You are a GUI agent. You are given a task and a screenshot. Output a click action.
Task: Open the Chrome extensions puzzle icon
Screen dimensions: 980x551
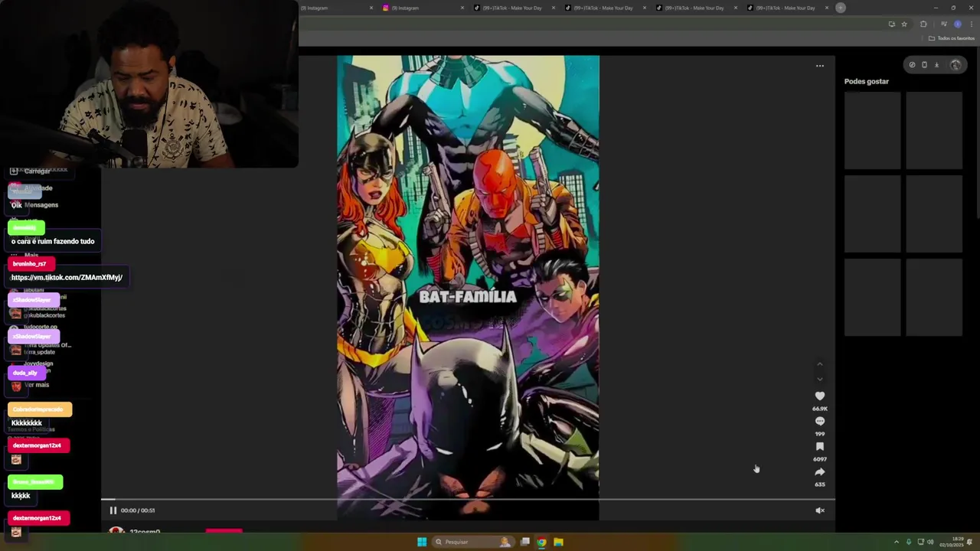pyautogui.click(x=923, y=24)
